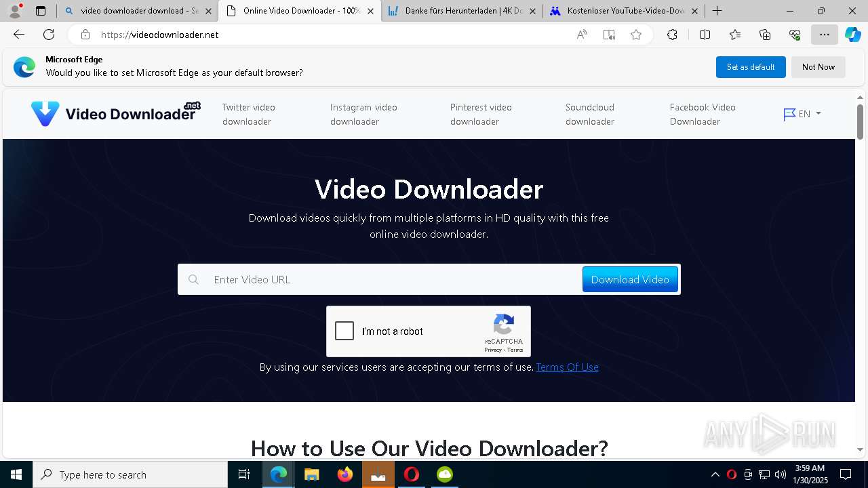Open the green cloud app on taskbar
868x488 pixels.
[x=445, y=474]
